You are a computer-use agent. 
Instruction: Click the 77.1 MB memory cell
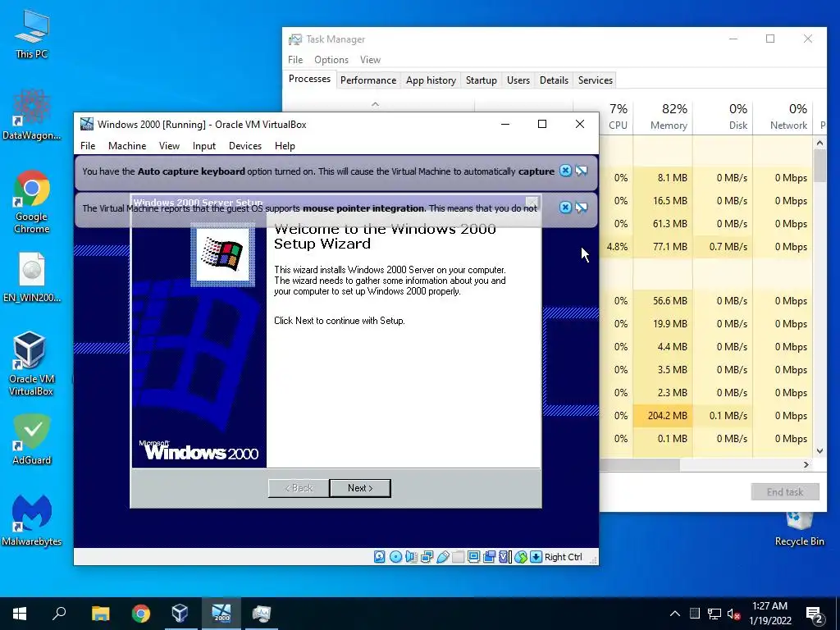(x=663, y=246)
